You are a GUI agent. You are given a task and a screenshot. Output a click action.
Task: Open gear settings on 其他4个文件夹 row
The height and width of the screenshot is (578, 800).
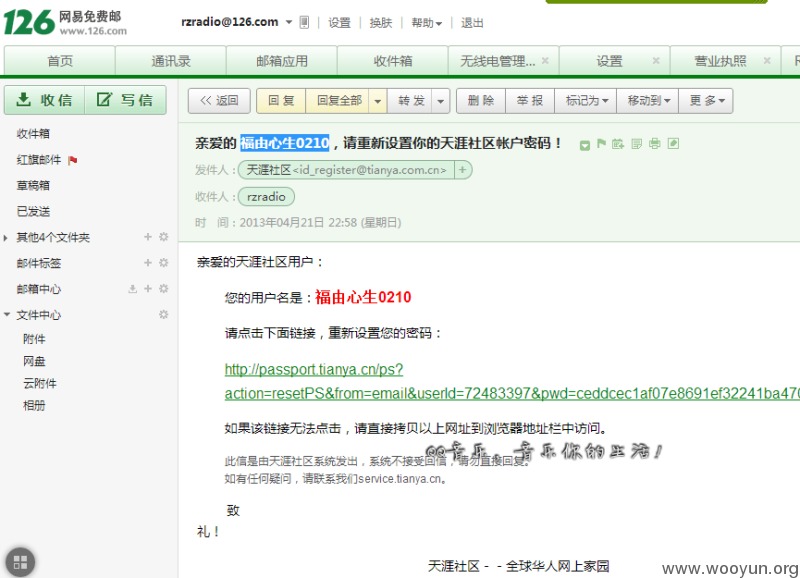coord(164,237)
